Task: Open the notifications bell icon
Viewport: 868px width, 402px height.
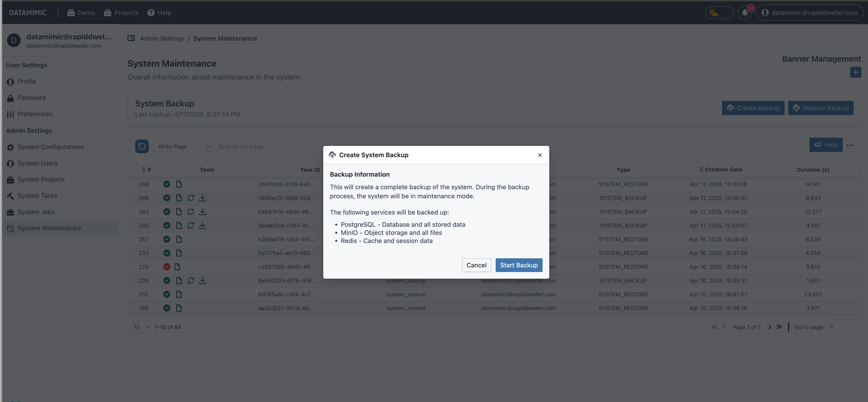Action: coord(744,13)
